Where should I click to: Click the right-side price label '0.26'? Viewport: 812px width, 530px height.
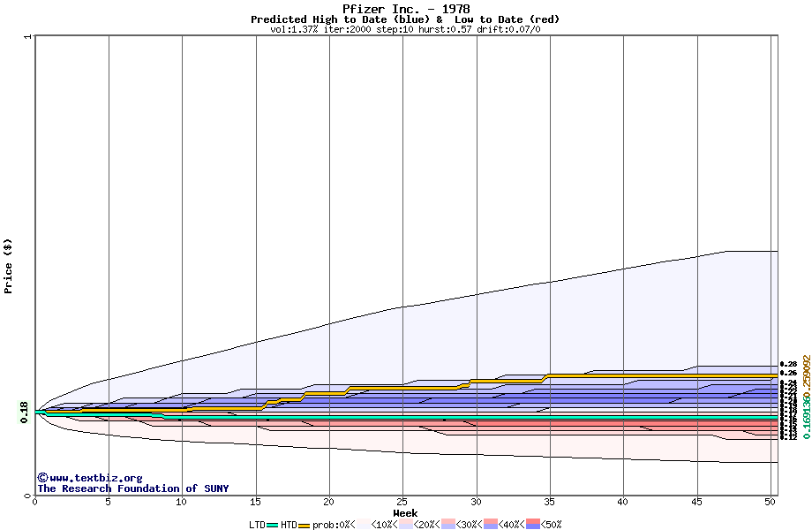pyautogui.click(x=788, y=373)
